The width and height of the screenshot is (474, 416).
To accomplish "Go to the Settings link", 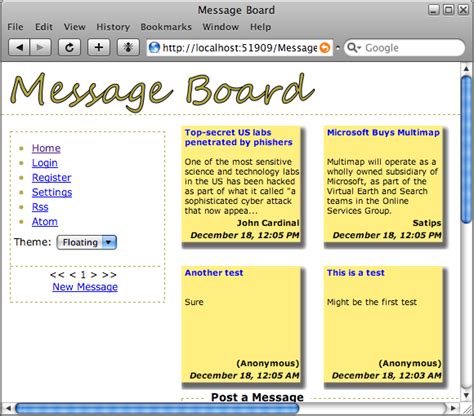I will pos(52,192).
